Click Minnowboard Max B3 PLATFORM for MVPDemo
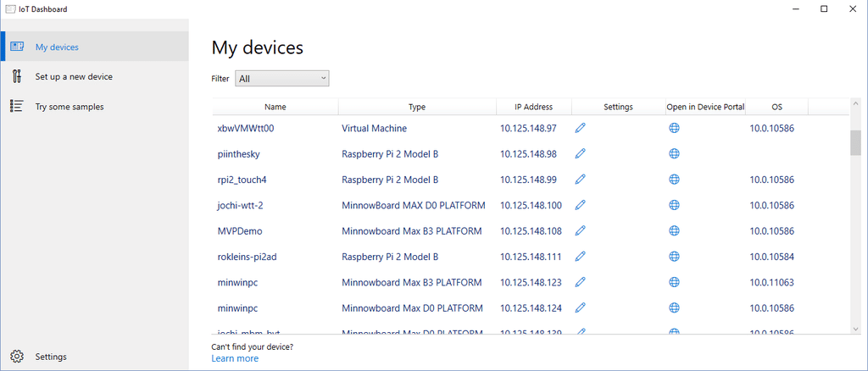Image resolution: width=868 pixels, height=371 pixels. coord(411,230)
